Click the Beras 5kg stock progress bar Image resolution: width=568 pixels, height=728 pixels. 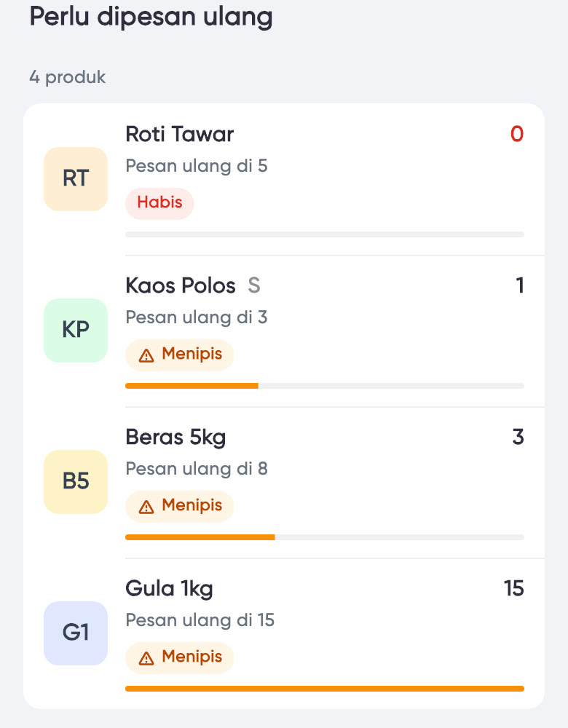coord(325,537)
